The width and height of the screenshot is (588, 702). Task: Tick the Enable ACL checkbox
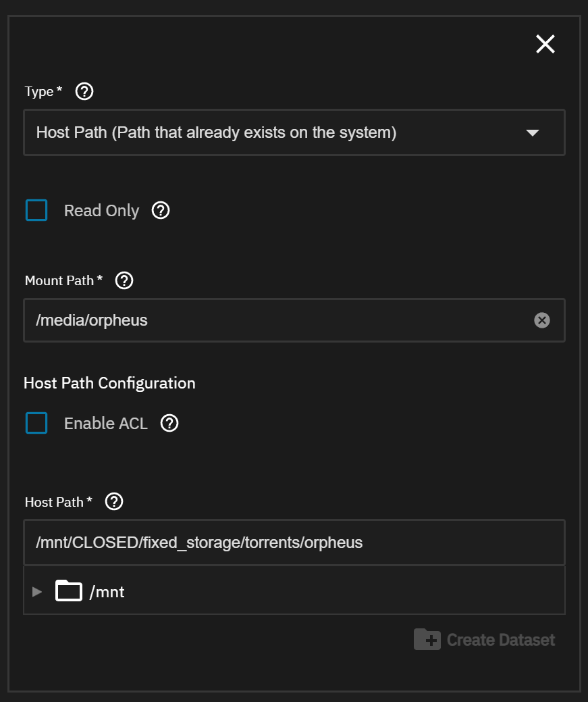36,423
